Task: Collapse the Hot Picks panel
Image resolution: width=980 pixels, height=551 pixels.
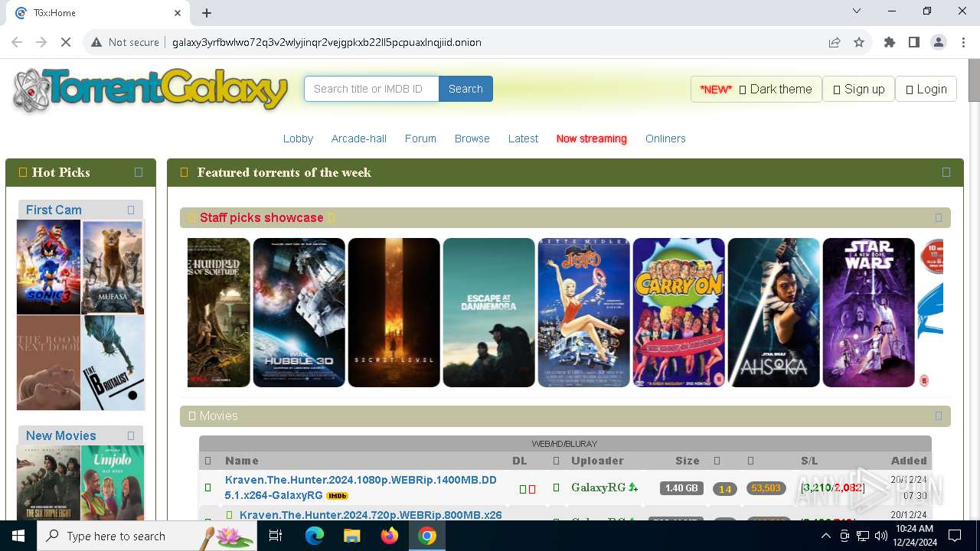Action: point(139,172)
